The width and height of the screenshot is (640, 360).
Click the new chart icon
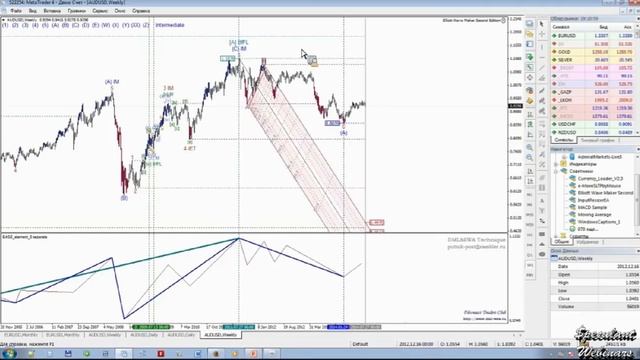pyautogui.click(x=530, y=24)
